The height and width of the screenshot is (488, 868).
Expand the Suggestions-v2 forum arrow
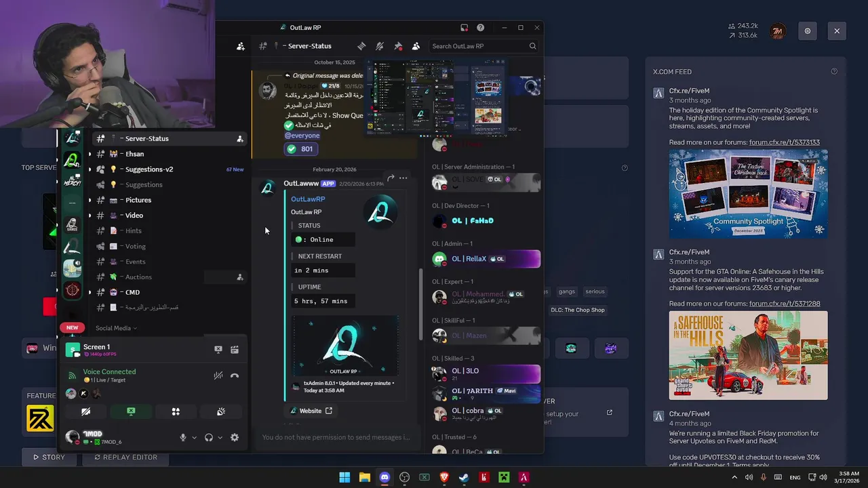click(x=90, y=169)
